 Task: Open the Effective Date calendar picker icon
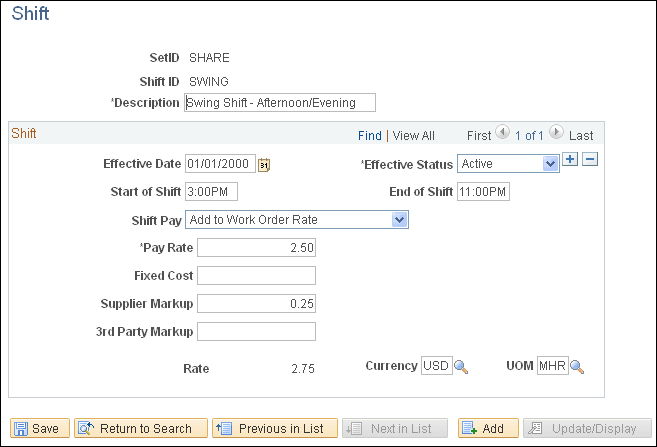[264, 165]
